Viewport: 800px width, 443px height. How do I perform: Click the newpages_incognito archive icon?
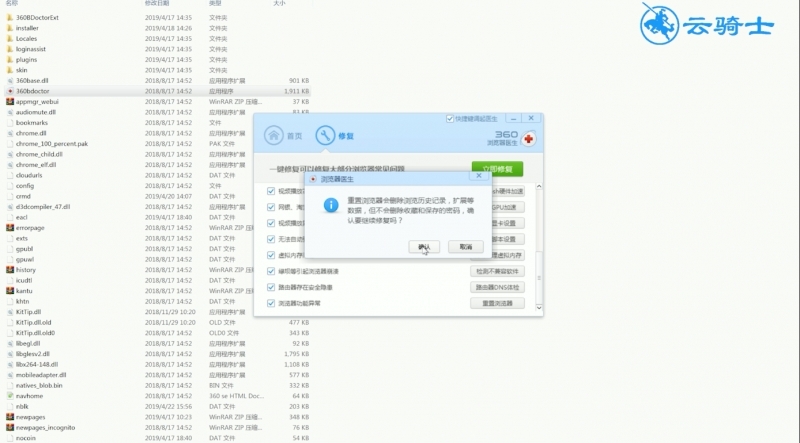click(x=10, y=427)
